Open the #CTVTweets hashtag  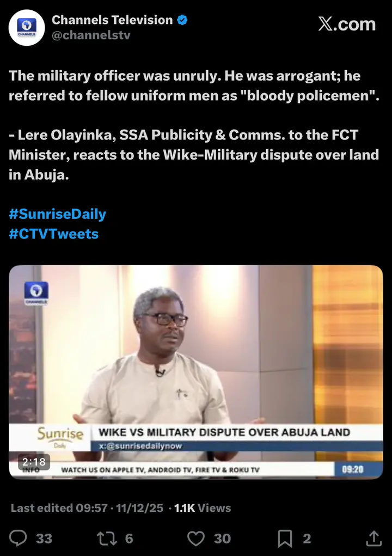pos(53,234)
